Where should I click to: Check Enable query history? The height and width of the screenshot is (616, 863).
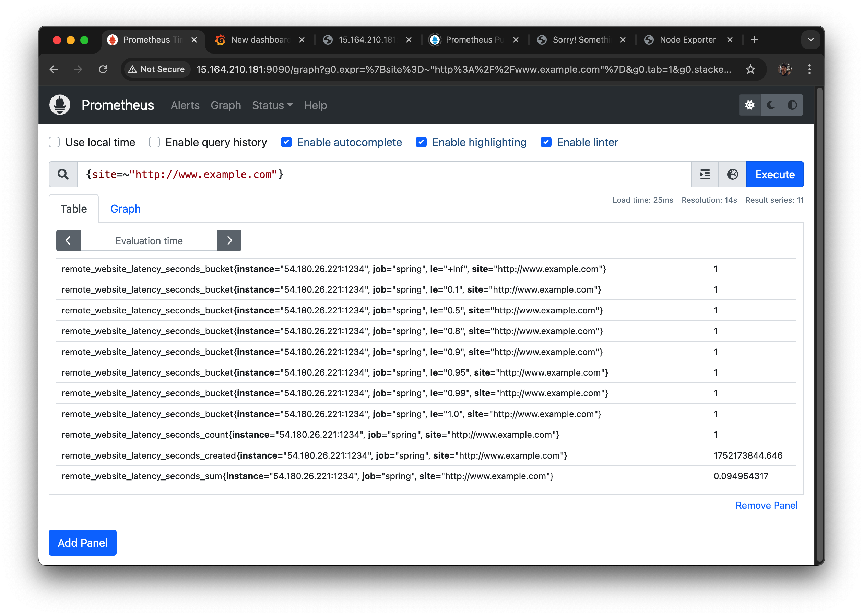click(154, 142)
